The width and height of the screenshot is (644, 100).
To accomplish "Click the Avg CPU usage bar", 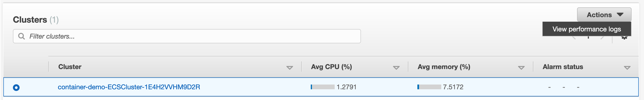I will (x=322, y=87).
